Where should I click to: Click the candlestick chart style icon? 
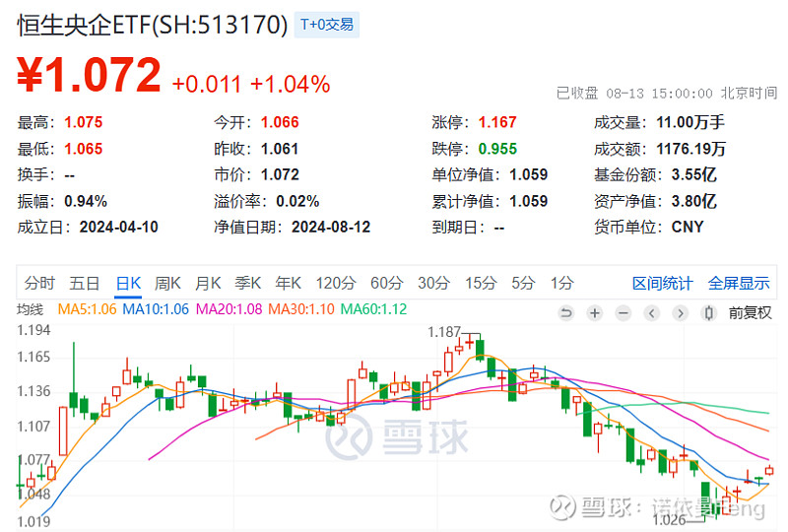click(708, 313)
